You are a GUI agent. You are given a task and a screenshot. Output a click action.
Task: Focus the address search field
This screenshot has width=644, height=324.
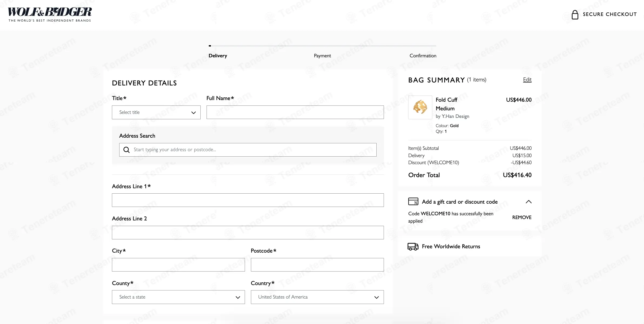tap(248, 150)
